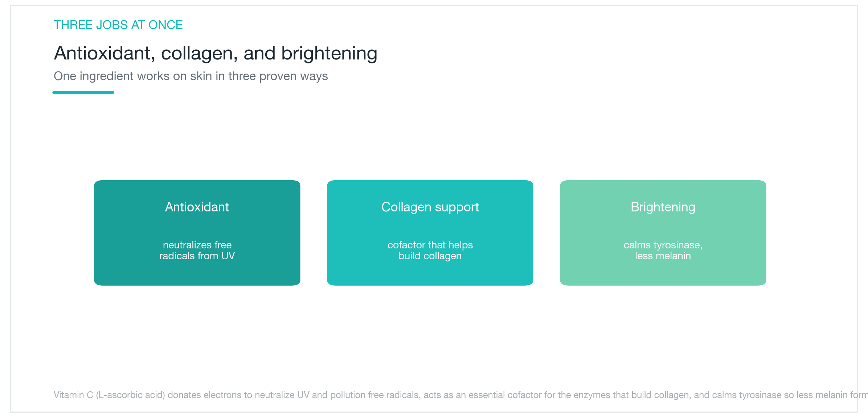Click the 'THREE JOBS AT ONCE' label
This screenshot has height=417, width=868.
tap(118, 25)
